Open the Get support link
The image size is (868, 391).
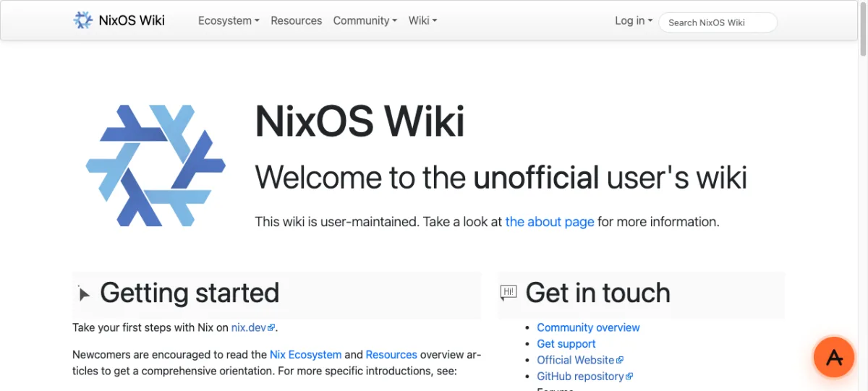(566, 344)
